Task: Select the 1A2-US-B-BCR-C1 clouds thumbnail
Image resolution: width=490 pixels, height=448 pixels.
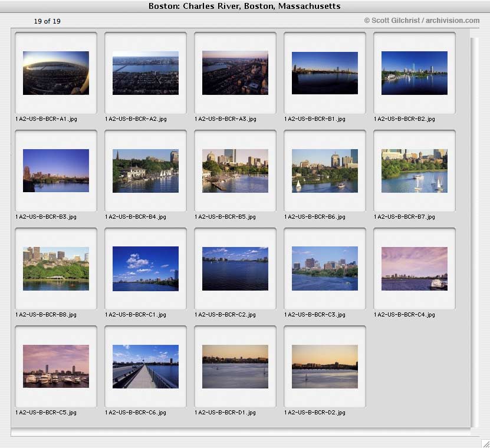Action: pos(146,269)
